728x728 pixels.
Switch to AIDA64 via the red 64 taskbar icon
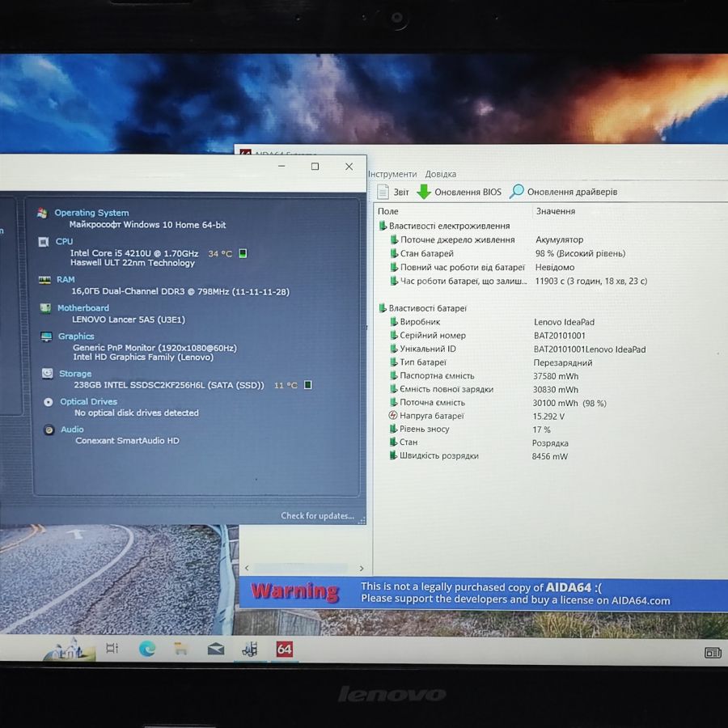pyautogui.click(x=284, y=649)
